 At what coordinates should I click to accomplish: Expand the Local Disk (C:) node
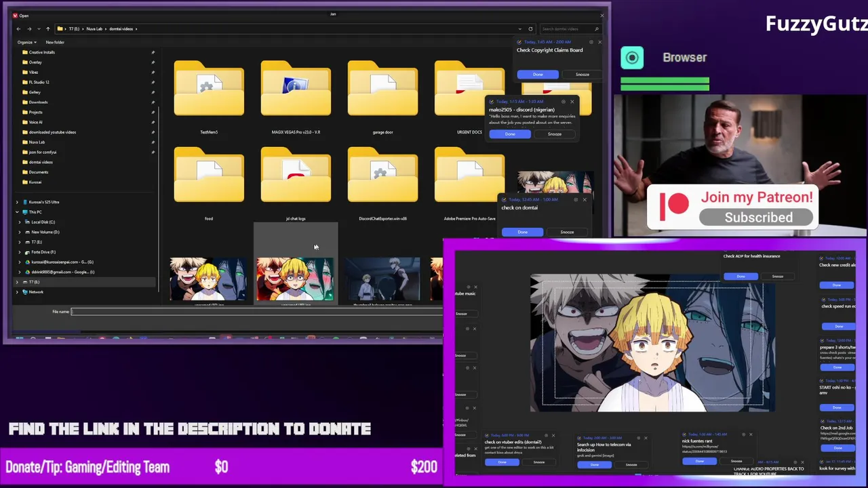[x=20, y=222]
